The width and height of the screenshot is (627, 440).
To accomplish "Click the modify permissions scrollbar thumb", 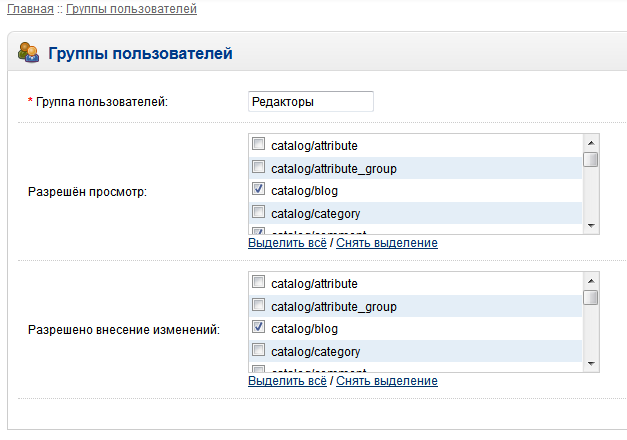I will (591, 297).
